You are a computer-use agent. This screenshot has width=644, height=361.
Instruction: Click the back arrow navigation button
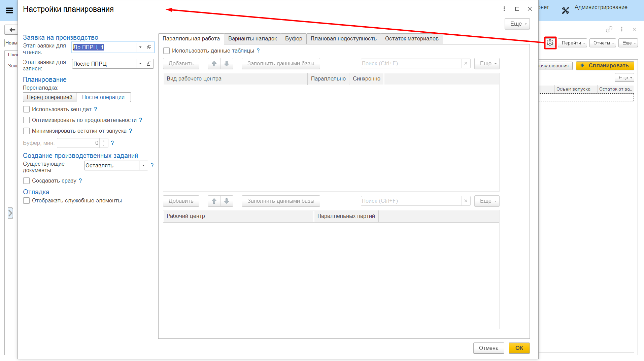12,30
